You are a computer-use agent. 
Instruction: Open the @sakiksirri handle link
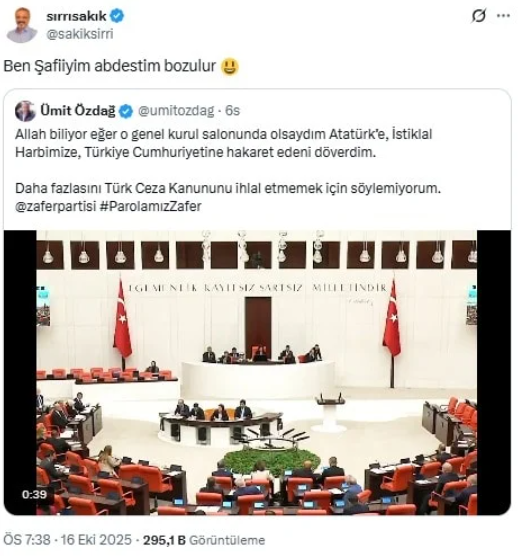click(x=80, y=34)
